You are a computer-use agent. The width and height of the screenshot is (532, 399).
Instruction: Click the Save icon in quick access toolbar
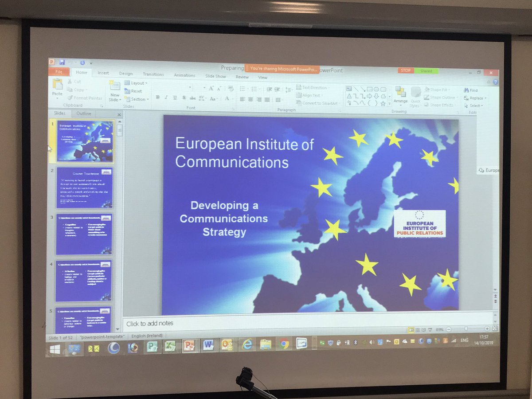point(62,63)
